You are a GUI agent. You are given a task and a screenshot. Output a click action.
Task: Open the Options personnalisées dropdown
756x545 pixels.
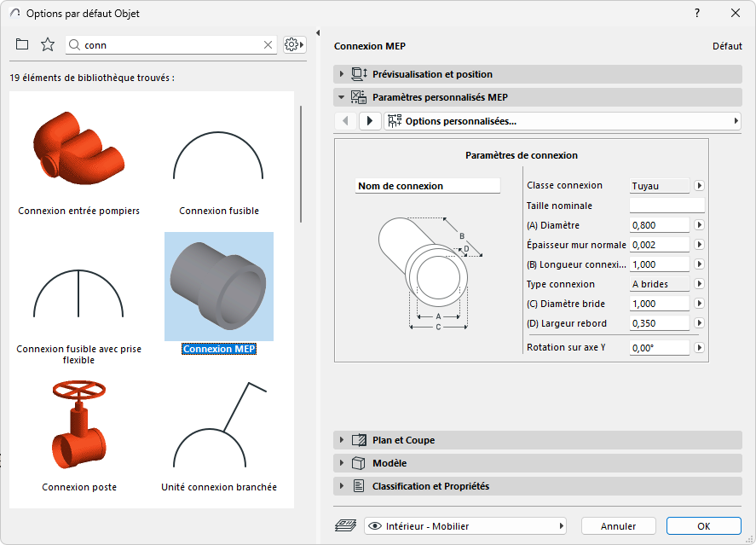[734, 121]
